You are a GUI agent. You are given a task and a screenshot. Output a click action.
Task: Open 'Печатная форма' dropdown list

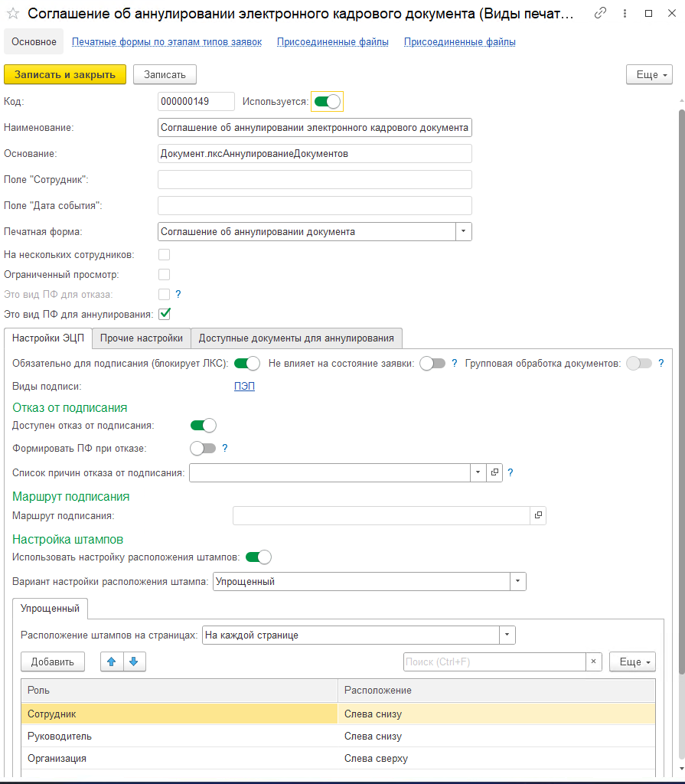click(x=464, y=231)
